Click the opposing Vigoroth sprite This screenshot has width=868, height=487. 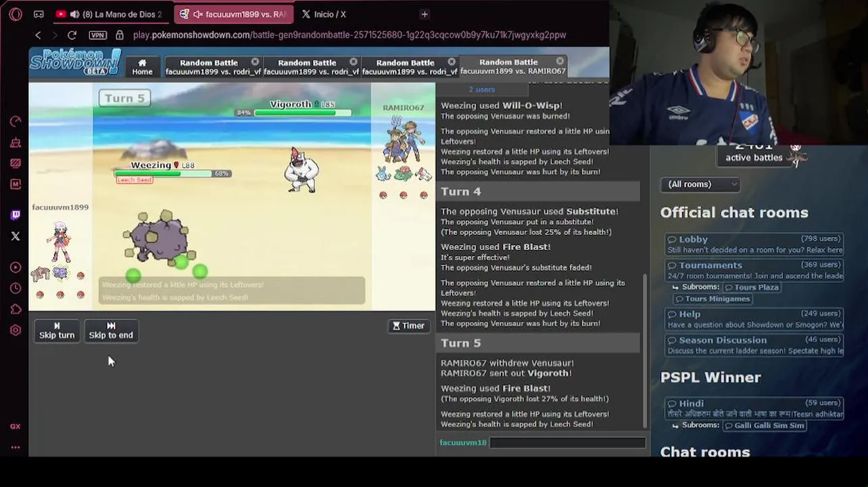(x=302, y=170)
